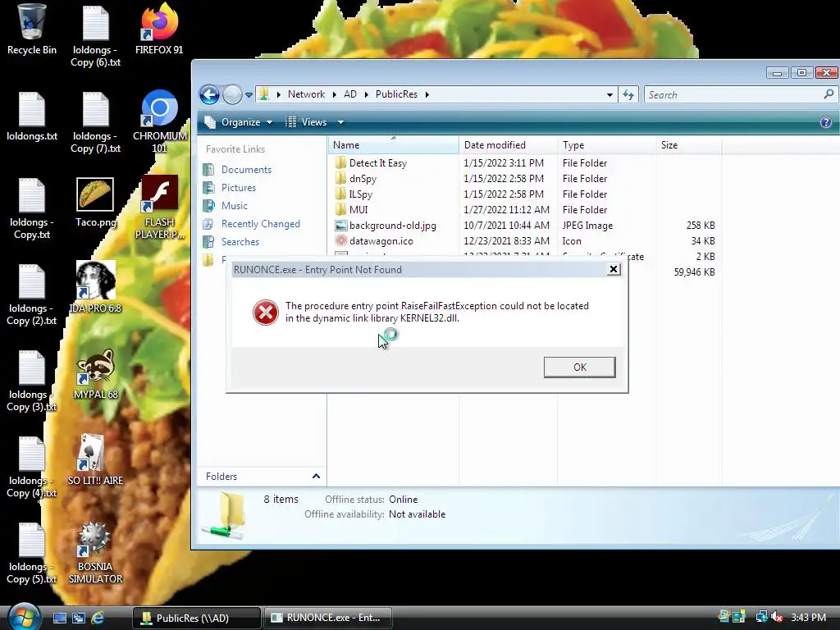Sort by the Type column header
840x630 pixels.
[606, 145]
